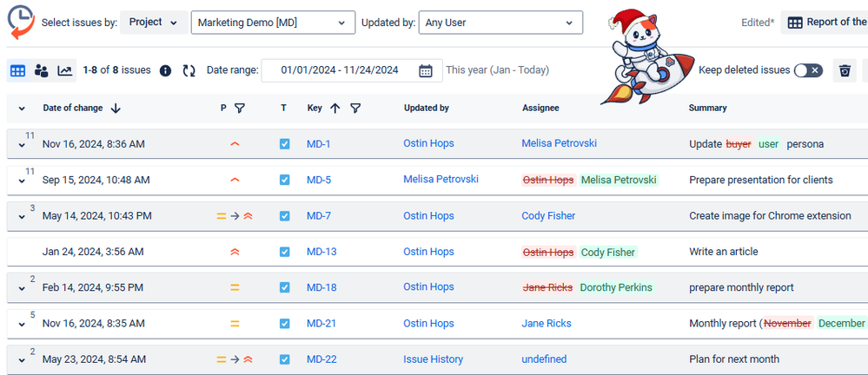
Task: Open Jane Ricks assignee link for MD-21
Action: click(x=547, y=324)
